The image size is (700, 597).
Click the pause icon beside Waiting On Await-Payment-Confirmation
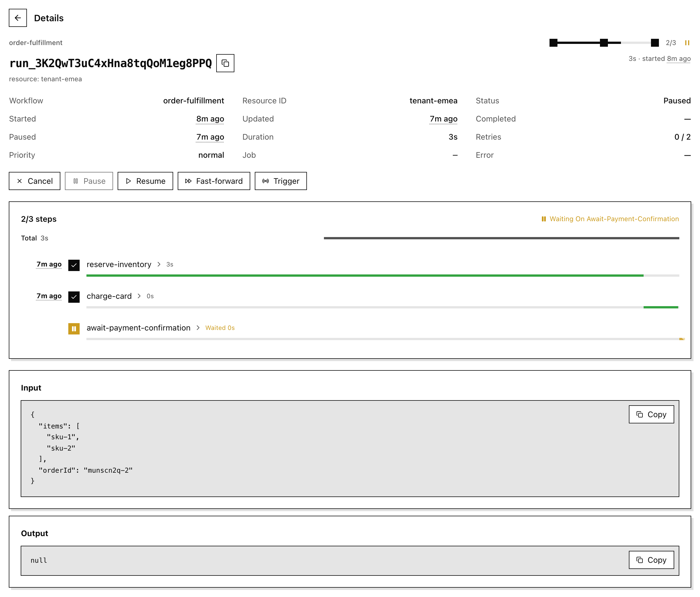click(x=544, y=219)
